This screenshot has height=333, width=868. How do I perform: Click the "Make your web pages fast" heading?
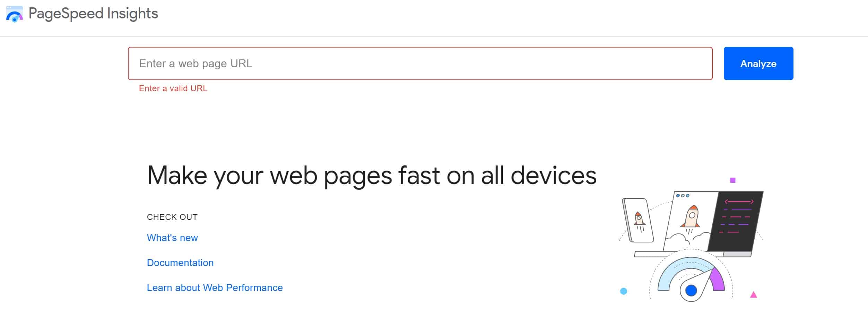click(372, 176)
